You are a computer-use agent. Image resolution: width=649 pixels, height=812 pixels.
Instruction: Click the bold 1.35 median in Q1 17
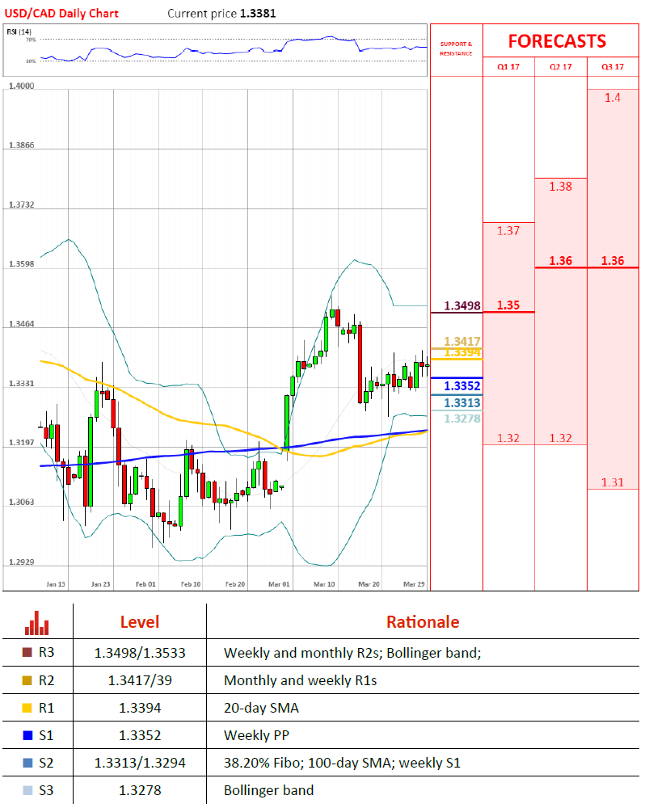508,305
